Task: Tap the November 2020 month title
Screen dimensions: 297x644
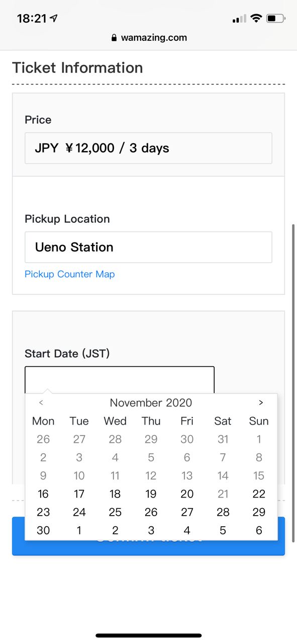Action: tap(151, 403)
